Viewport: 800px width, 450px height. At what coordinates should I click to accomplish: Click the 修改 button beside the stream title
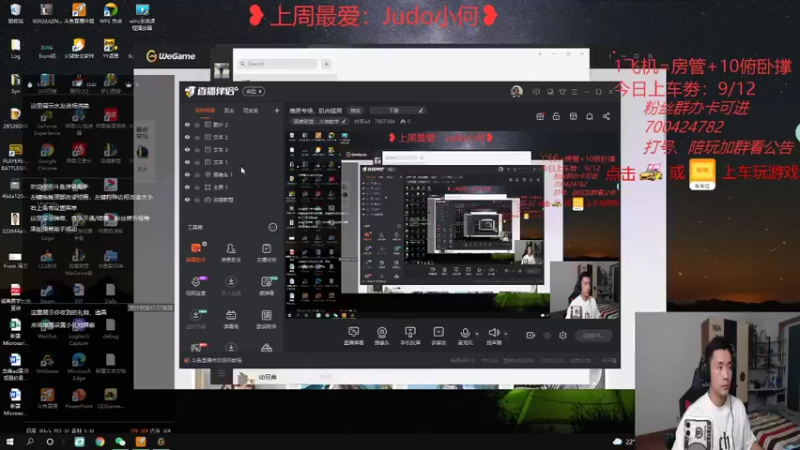[x=355, y=110]
